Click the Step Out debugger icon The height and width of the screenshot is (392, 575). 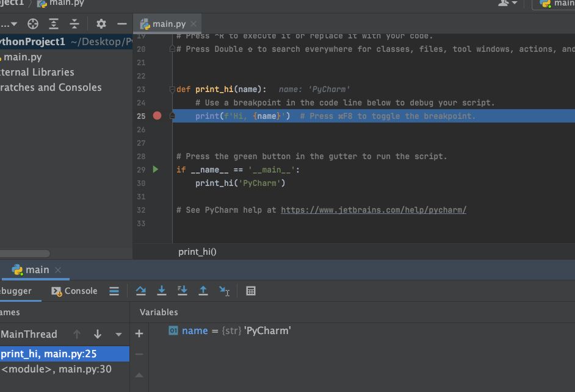click(203, 291)
